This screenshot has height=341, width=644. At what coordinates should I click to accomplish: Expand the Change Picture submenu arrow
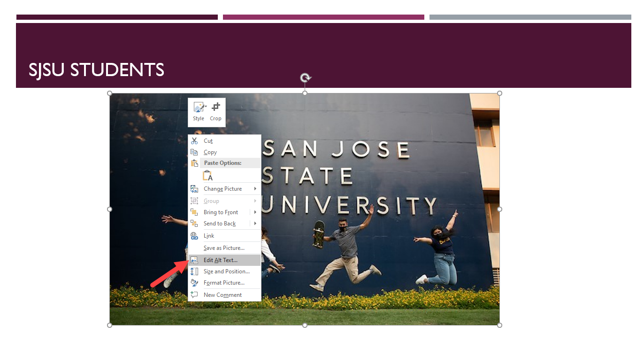point(255,188)
